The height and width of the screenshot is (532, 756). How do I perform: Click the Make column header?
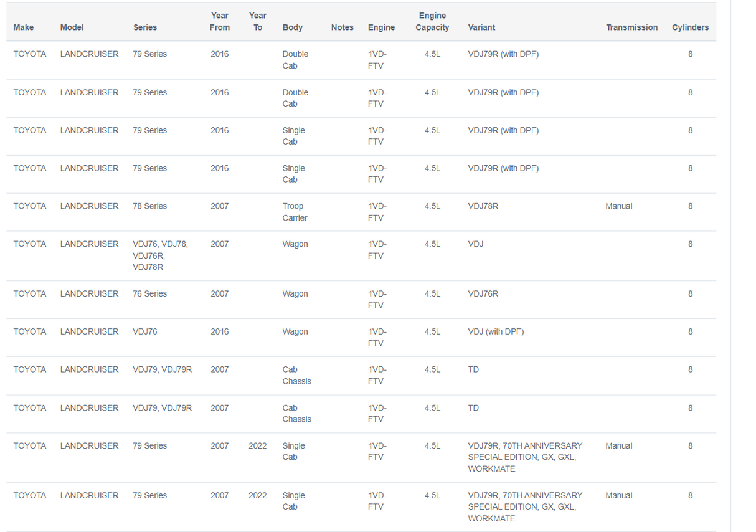(24, 27)
